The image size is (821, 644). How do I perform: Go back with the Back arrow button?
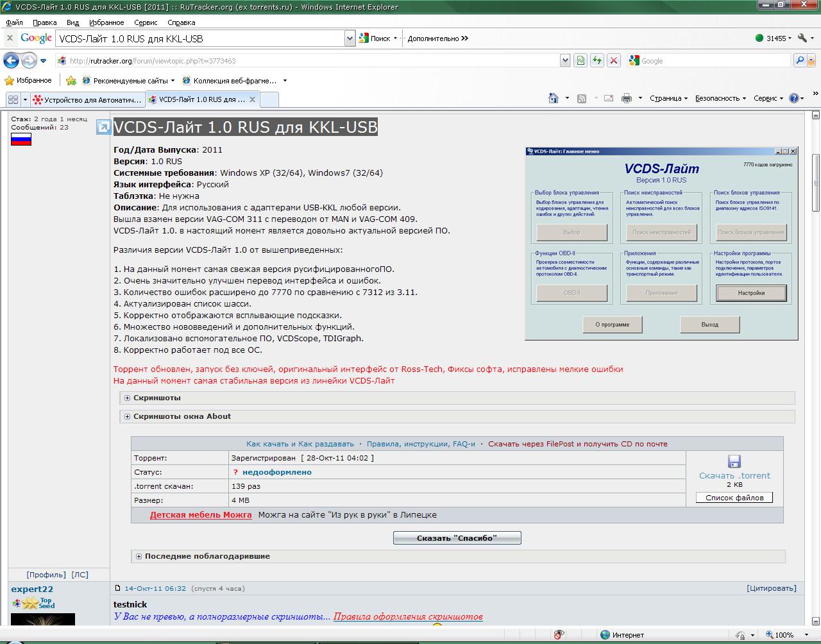point(11,60)
